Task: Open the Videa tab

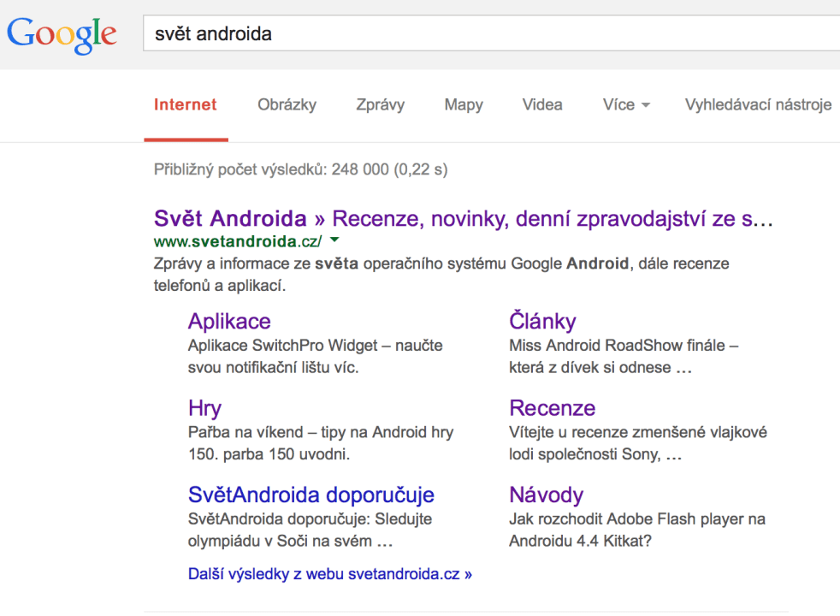Action: click(542, 105)
